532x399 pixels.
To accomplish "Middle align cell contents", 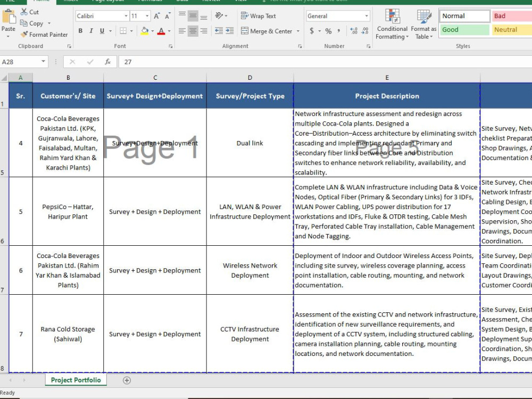I will pyautogui.click(x=193, y=15).
